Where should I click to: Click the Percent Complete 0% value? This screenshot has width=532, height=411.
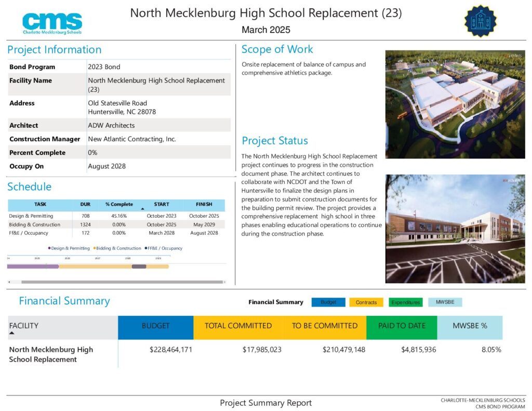click(x=92, y=153)
